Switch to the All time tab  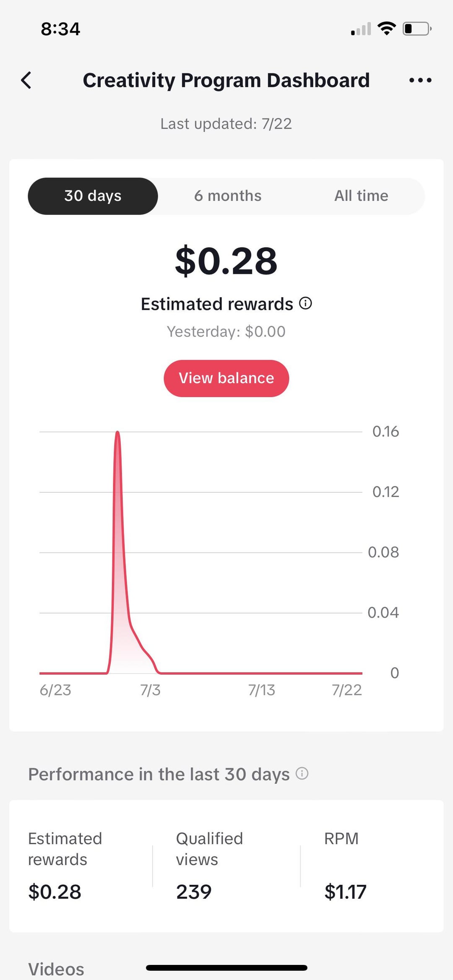pyautogui.click(x=361, y=196)
